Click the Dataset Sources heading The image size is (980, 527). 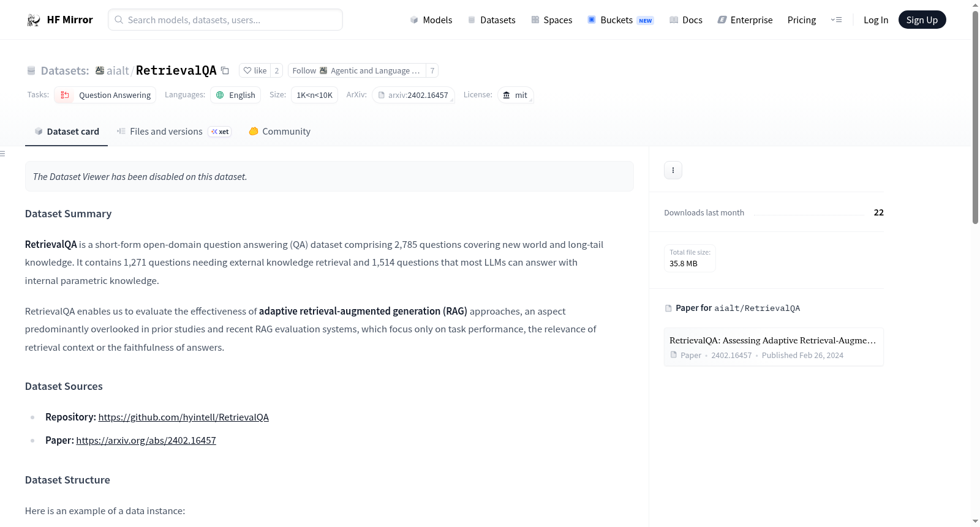64,386
